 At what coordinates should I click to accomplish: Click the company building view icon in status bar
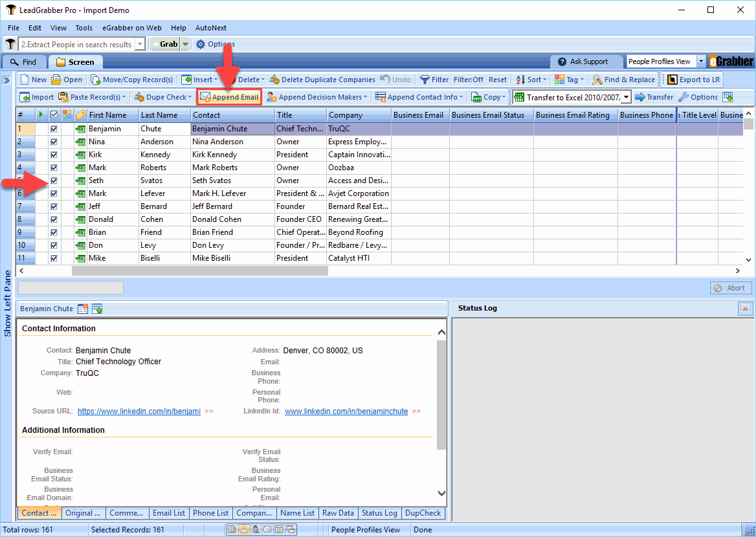pos(232,529)
